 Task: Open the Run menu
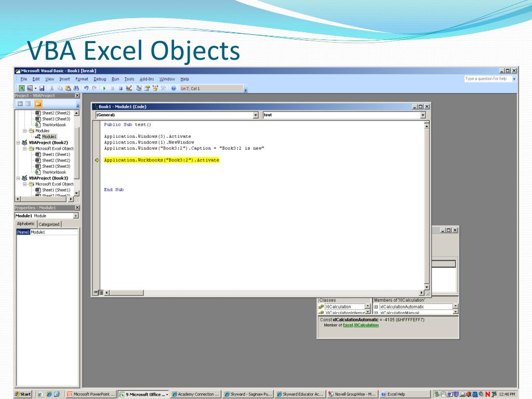(115, 79)
